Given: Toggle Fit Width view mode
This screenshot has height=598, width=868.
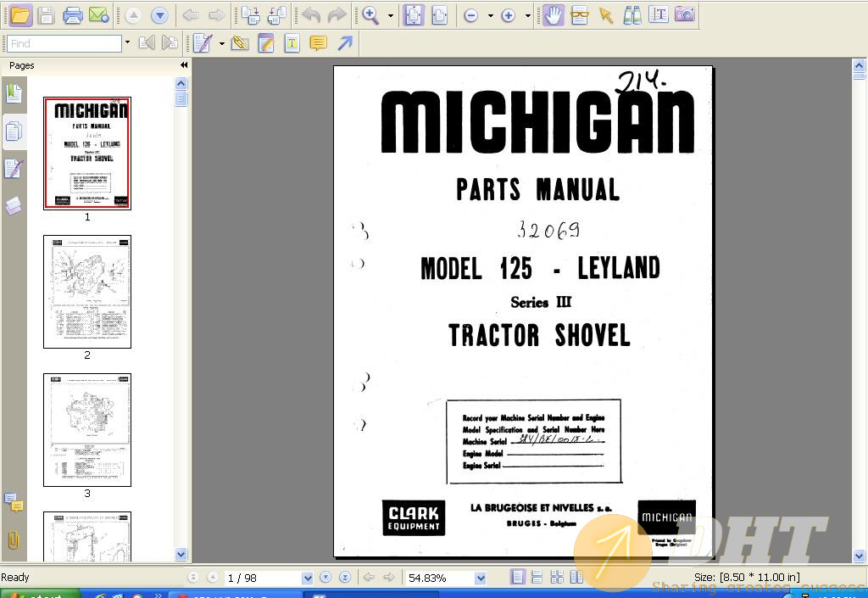Looking at the screenshot, I should click(439, 15).
